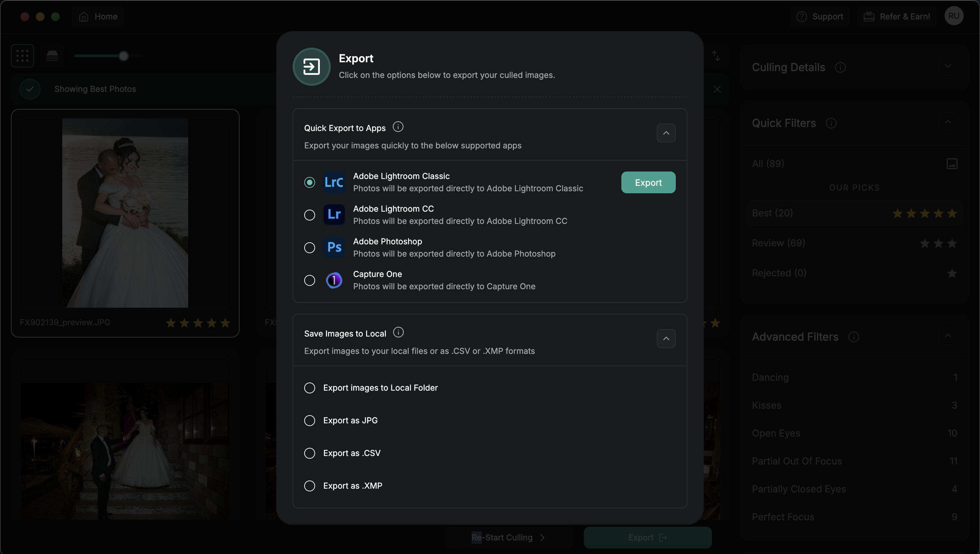This screenshot has height=554, width=980.
Task: Collapse the Quick Filters panel
Action: tap(948, 122)
